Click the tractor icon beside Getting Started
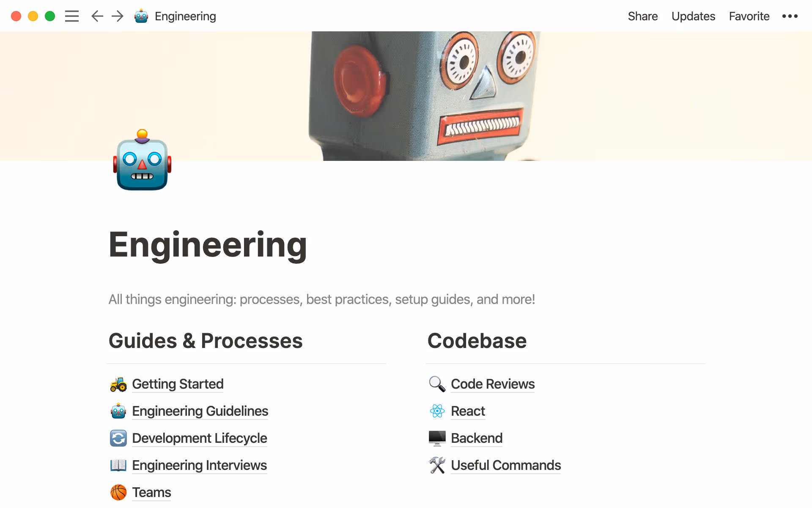The height and width of the screenshot is (508, 812). click(118, 384)
